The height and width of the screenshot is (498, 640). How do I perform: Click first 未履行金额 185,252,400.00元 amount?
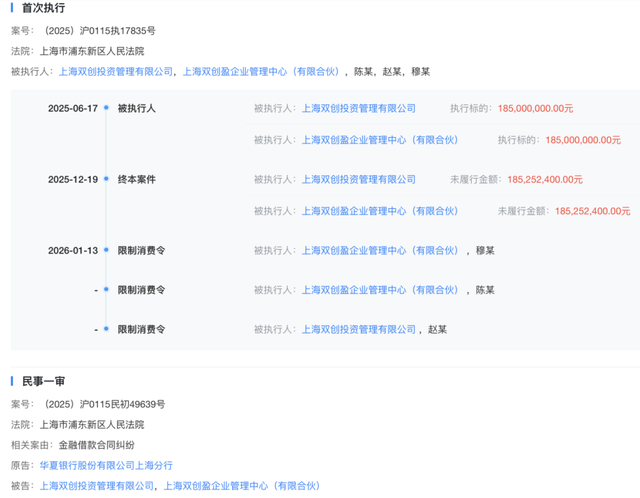pyautogui.click(x=545, y=180)
